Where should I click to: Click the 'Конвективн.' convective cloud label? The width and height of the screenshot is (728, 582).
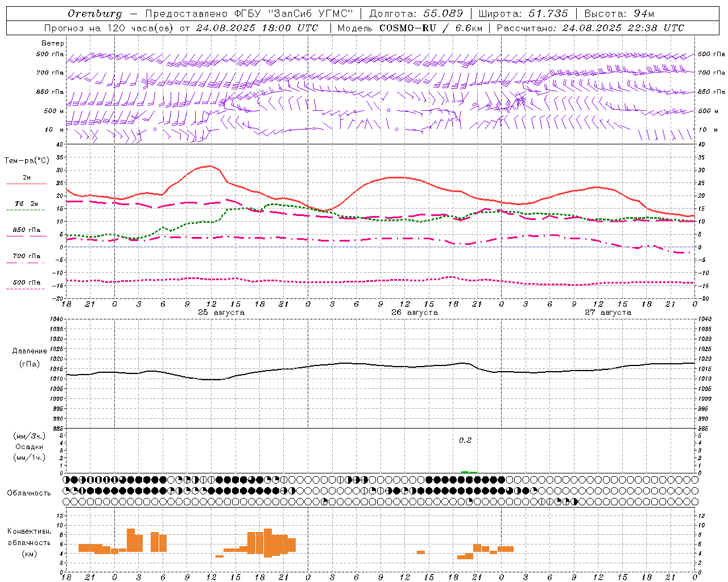pos(30,531)
